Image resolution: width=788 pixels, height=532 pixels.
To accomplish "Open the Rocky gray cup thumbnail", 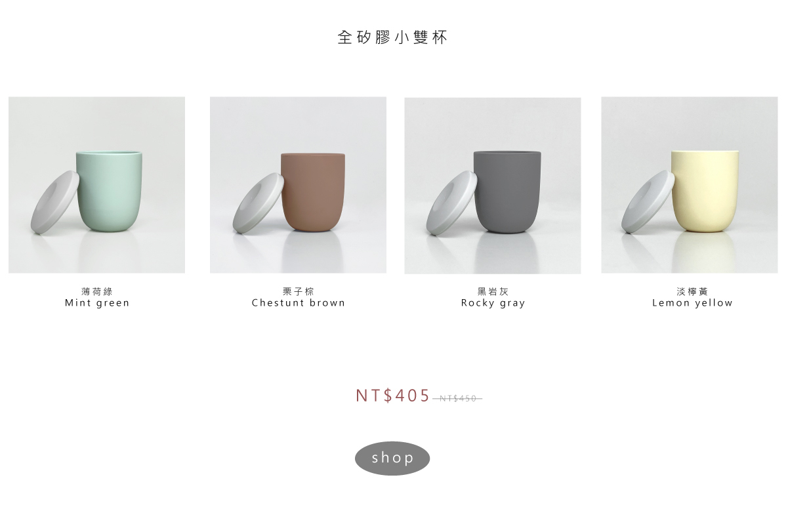I will (493, 186).
